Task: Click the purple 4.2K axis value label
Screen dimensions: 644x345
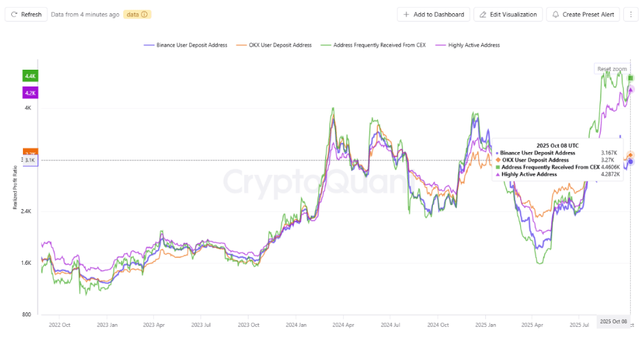Action: tap(30, 92)
